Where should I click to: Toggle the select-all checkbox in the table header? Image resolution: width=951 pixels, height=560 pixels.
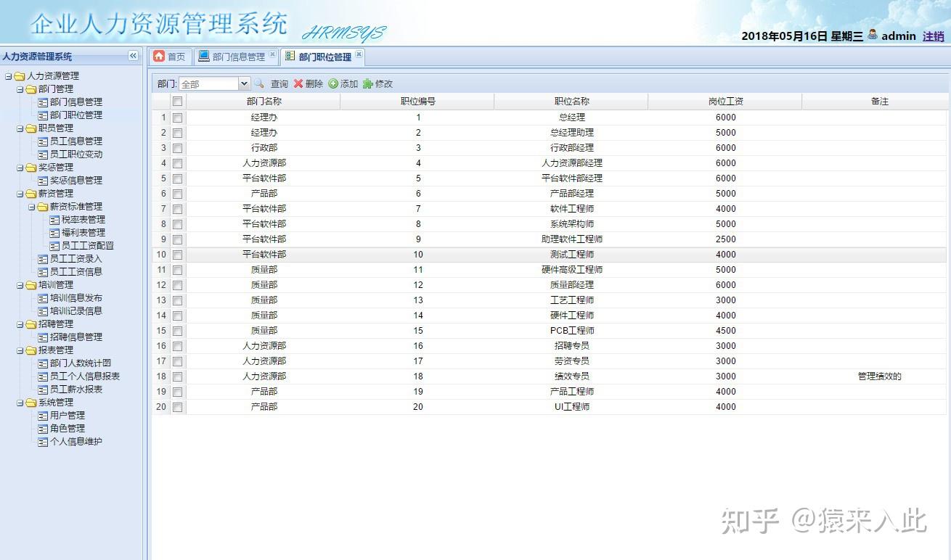tap(177, 102)
